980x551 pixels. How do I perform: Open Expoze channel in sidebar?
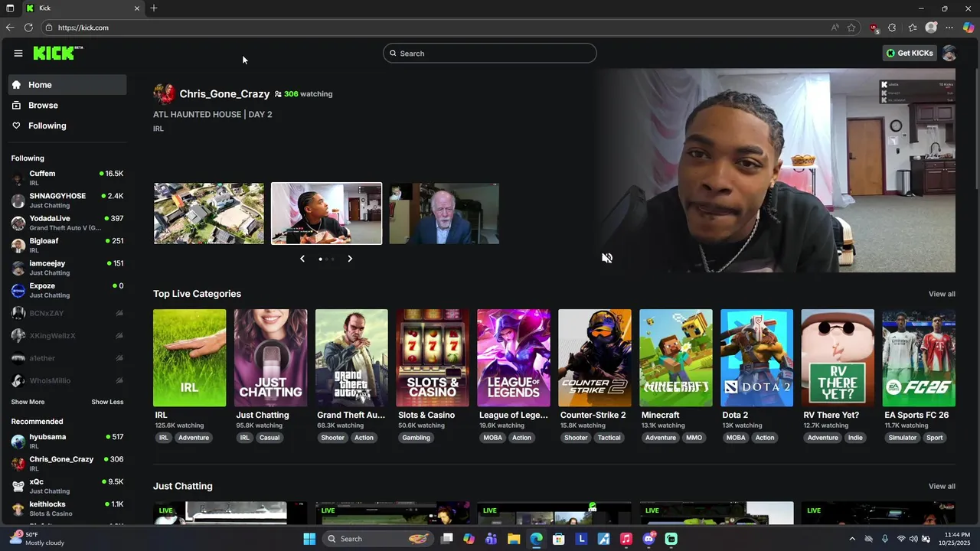coord(67,290)
